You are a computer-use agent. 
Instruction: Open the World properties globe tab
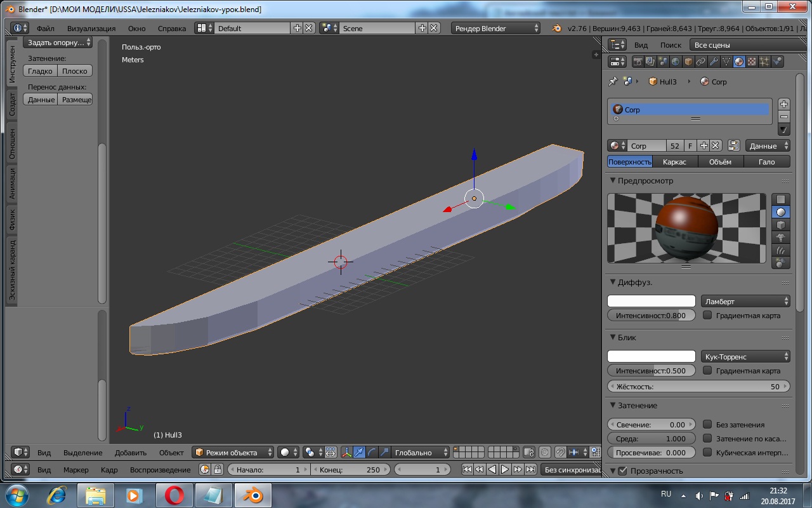(x=676, y=62)
